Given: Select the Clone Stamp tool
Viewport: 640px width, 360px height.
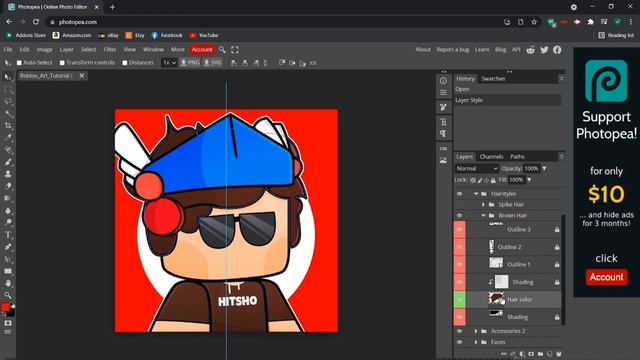Looking at the screenshot, I should 8,174.
